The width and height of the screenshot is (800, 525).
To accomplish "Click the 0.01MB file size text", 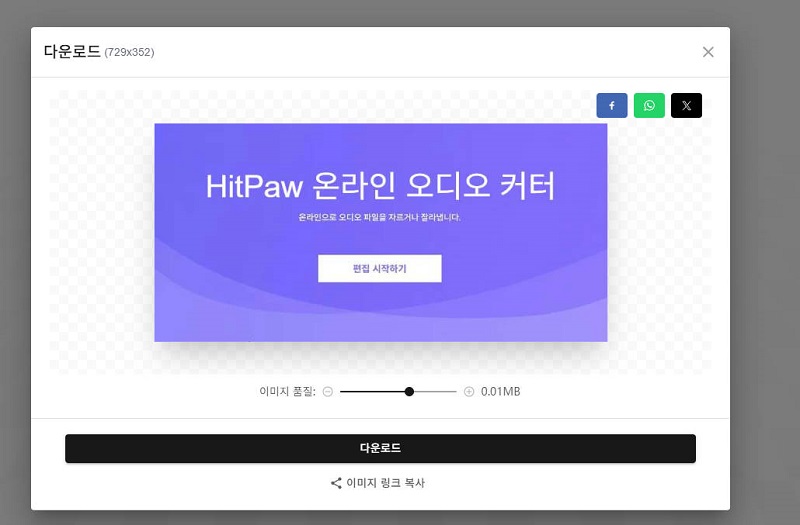I will click(501, 392).
